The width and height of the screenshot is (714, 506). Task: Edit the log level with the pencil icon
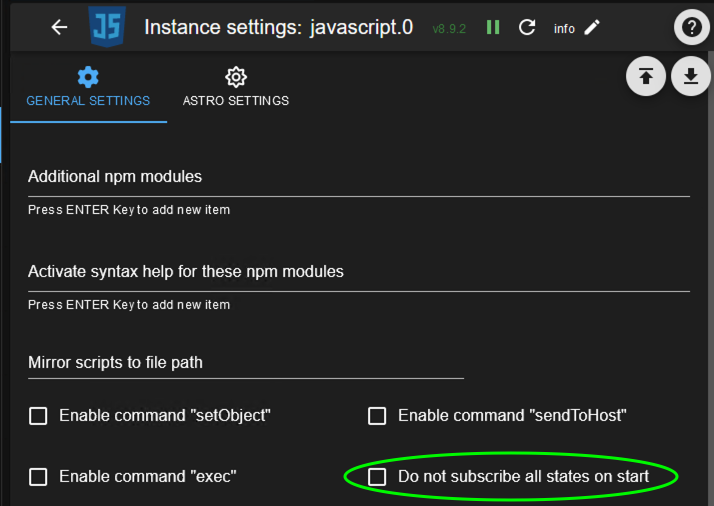click(x=592, y=27)
